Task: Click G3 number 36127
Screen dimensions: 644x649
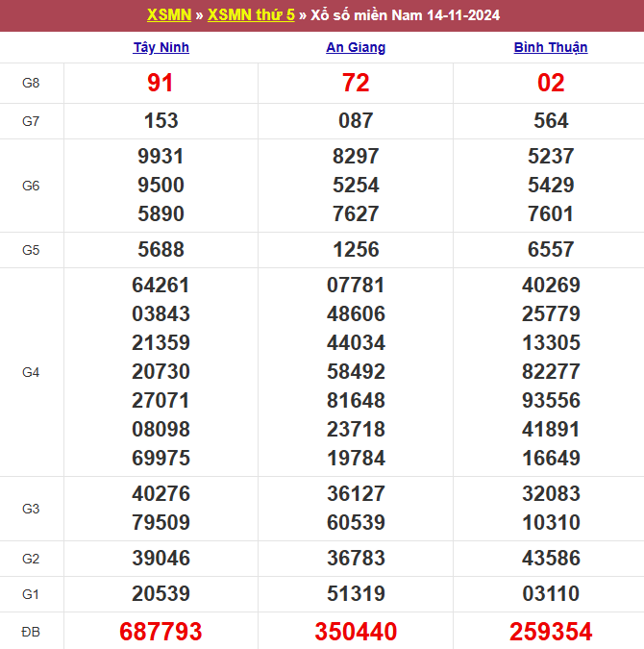Action: 356,494
